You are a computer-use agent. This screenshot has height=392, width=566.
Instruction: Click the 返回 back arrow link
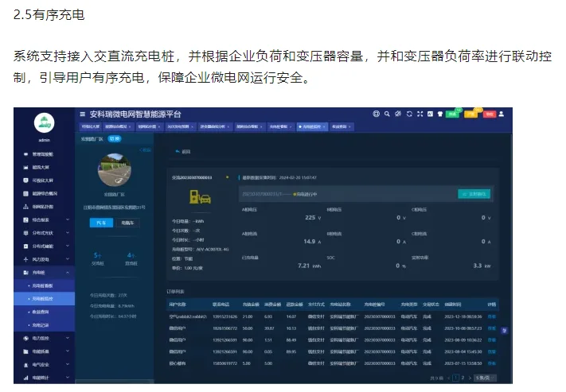(182, 151)
